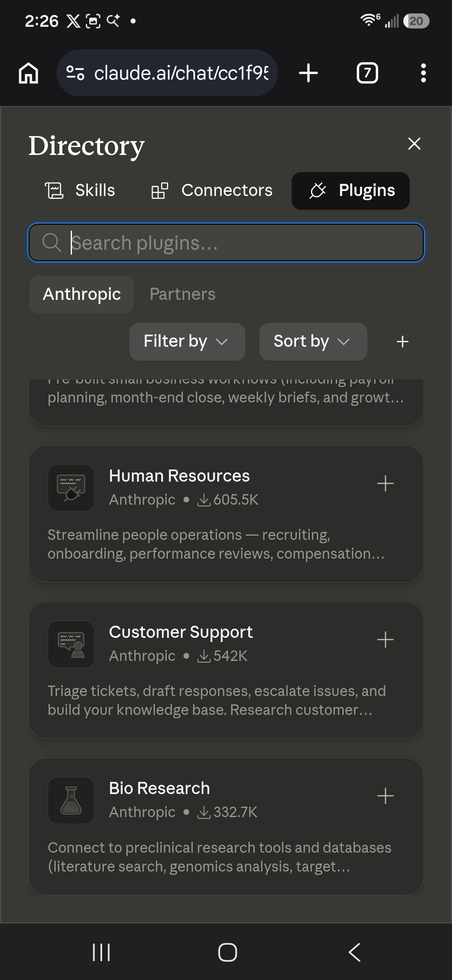
Task: Focus the Search plugins field
Action: [226, 242]
